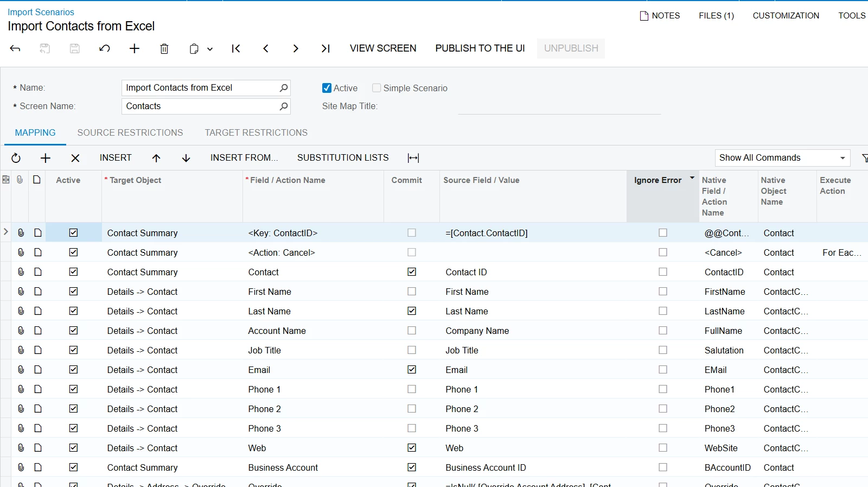Toggle the Simple Scenario checkbox
This screenshot has height=487, width=868.
(x=376, y=88)
